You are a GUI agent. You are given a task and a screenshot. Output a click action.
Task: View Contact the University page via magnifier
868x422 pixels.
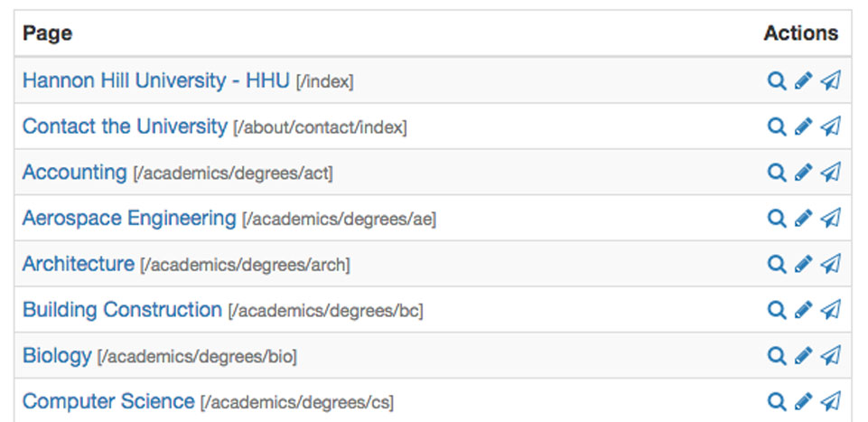[777, 127]
